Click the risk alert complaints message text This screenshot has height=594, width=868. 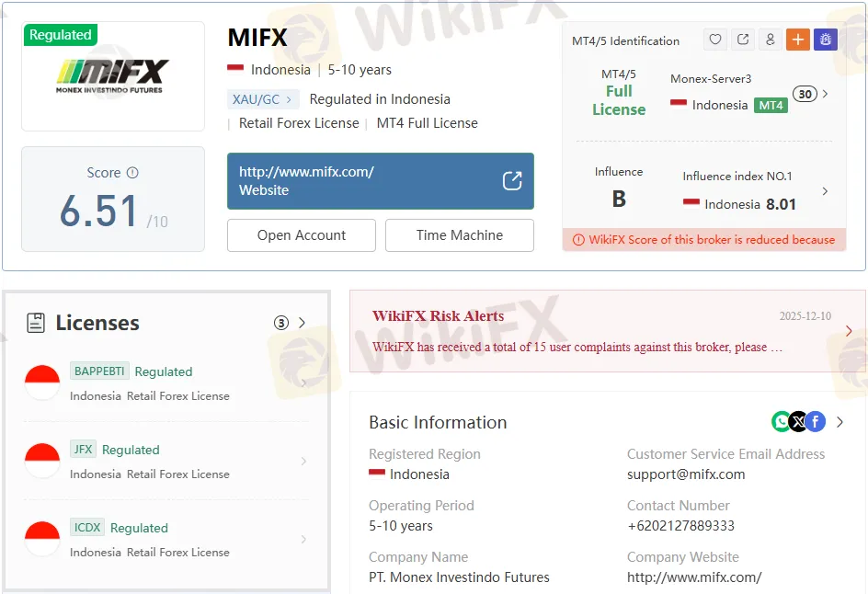pyautogui.click(x=577, y=347)
